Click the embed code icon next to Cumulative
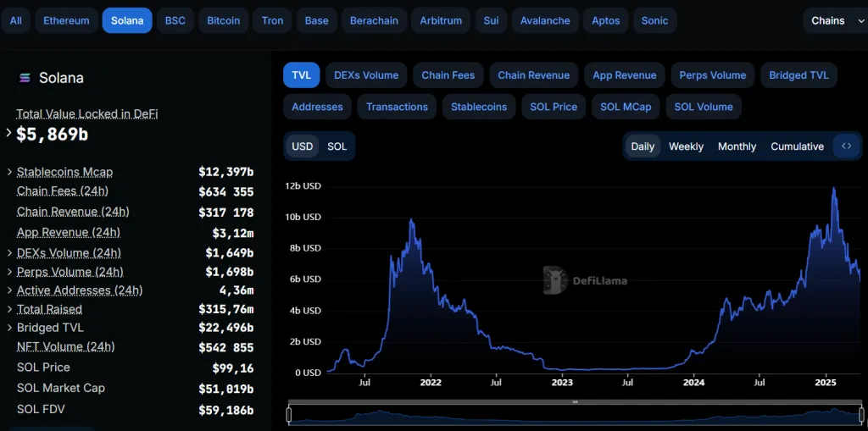The height and width of the screenshot is (431, 868). click(x=846, y=146)
